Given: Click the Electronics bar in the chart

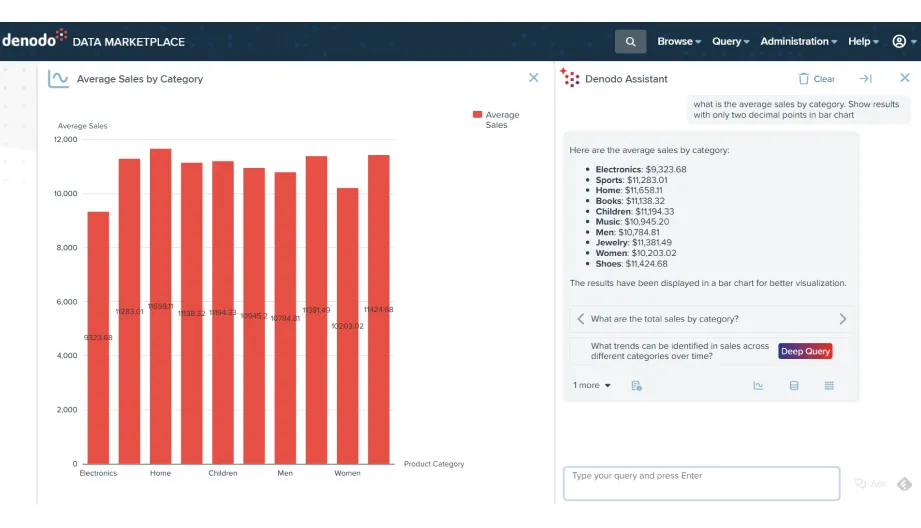Looking at the screenshot, I should (98, 338).
